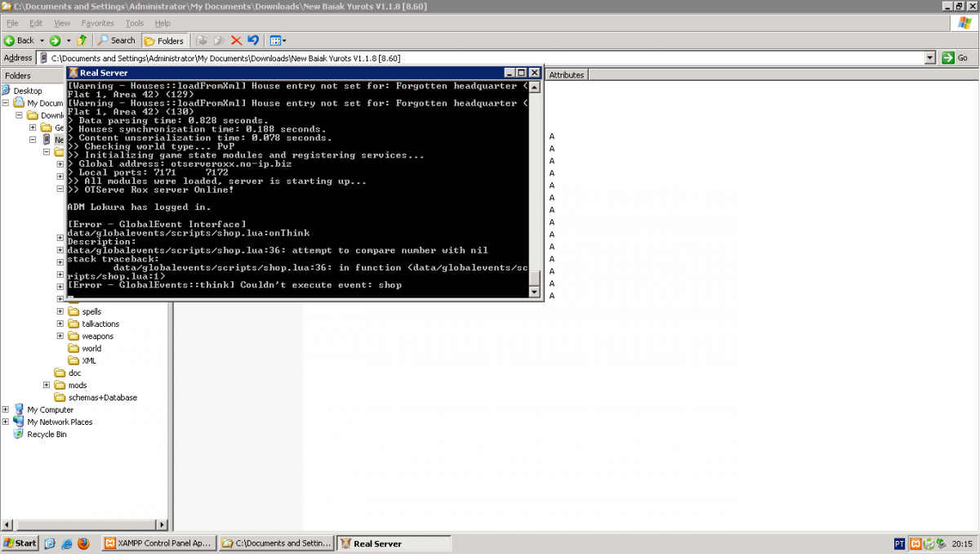Select My Network Places in the tree
The height and width of the screenshot is (554, 980).
60,422
